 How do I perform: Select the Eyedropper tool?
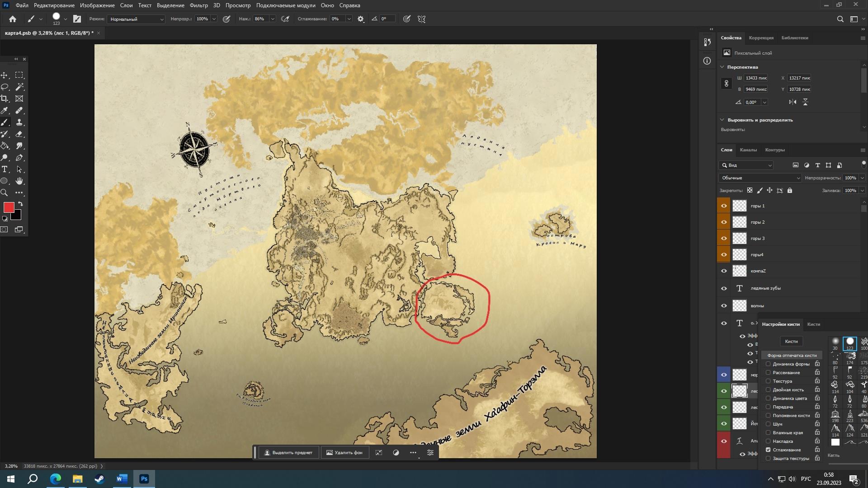[5, 110]
